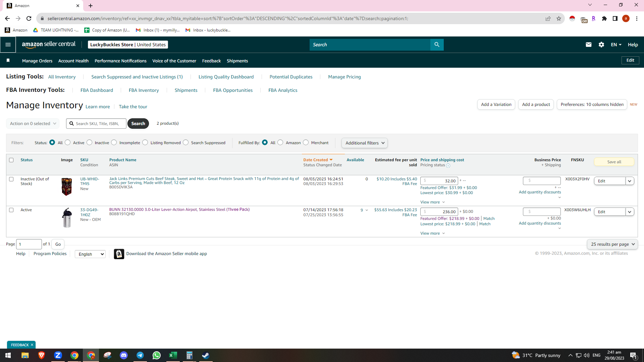This screenshot has height=362, width=644.
Task: Check the select-all checkbox in table header
Action: tap(11, 160)
